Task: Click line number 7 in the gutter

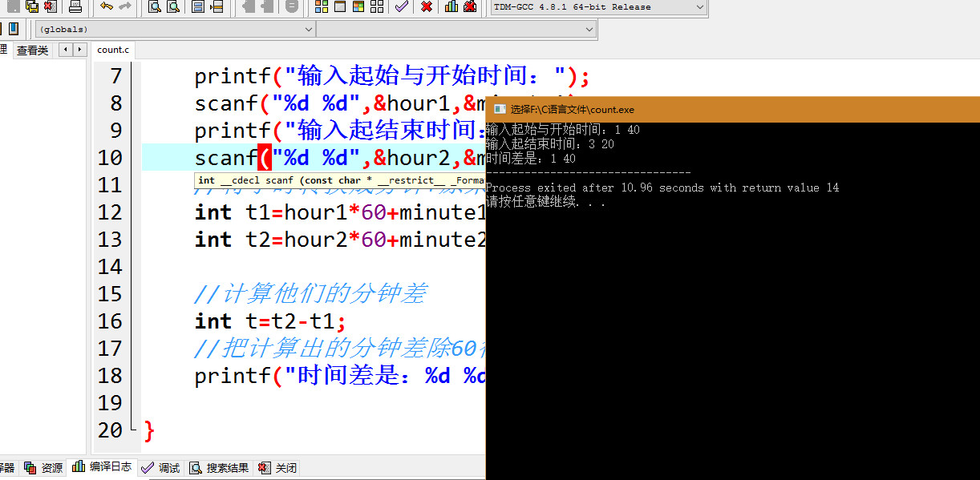Action: tap(115, 76)
